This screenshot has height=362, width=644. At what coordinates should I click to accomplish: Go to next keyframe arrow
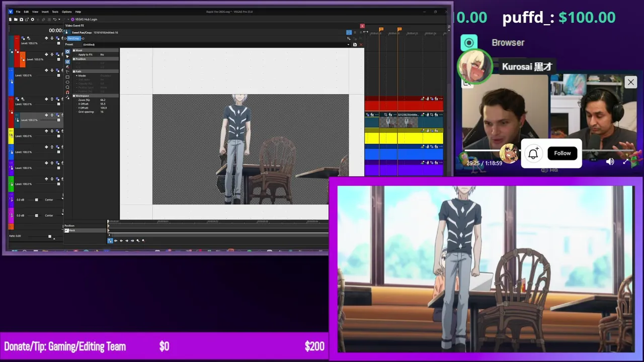127,240
